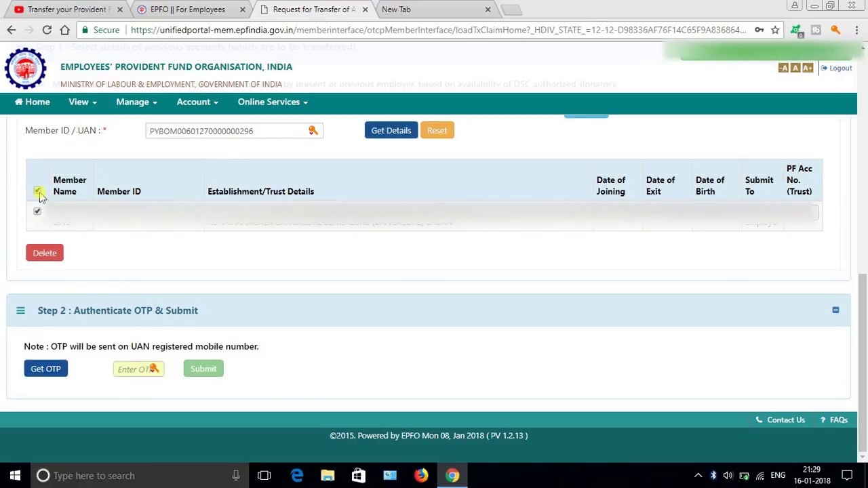
Task: Click the Chrome icon in the taskbar
Action: click(452, 475)
